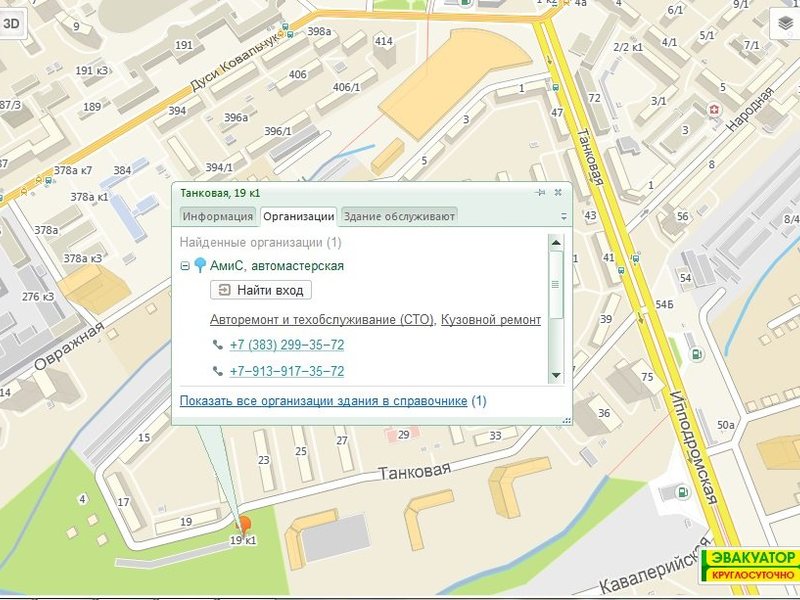Select building 15 on the map

[x=144, y=438]
